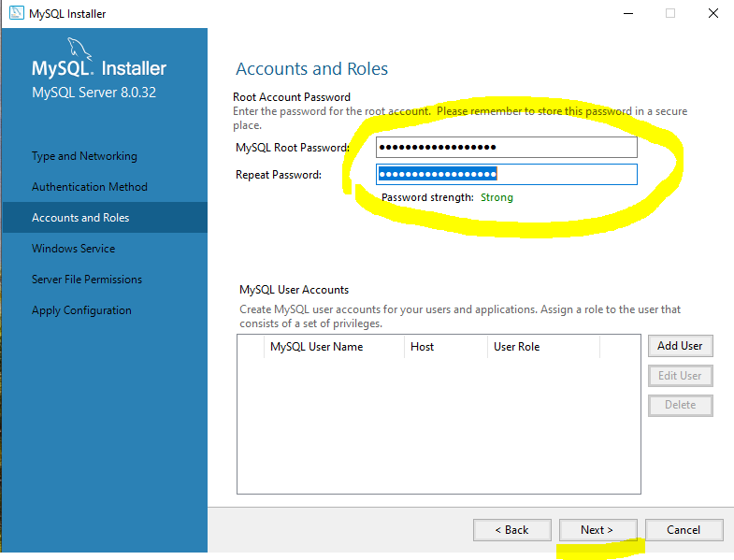Select Accounts and Roles step

pyautogui.click(x=105, y=217)
